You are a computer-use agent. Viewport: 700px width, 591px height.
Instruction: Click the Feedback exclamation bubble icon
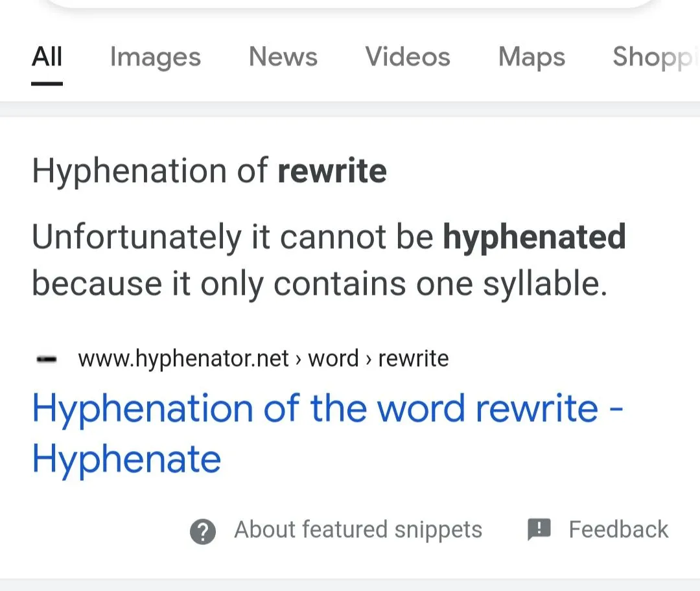[x=539, y=529]
